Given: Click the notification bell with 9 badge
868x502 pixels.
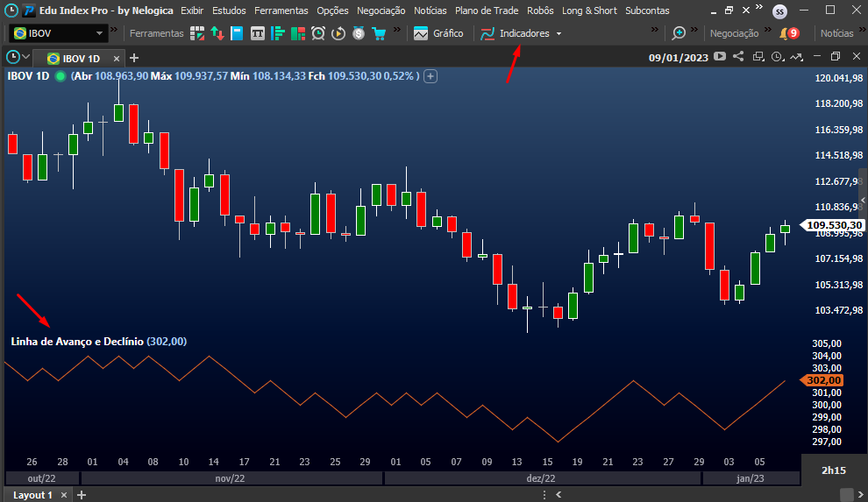Looking at the screenshot, I should click(788, 33).
